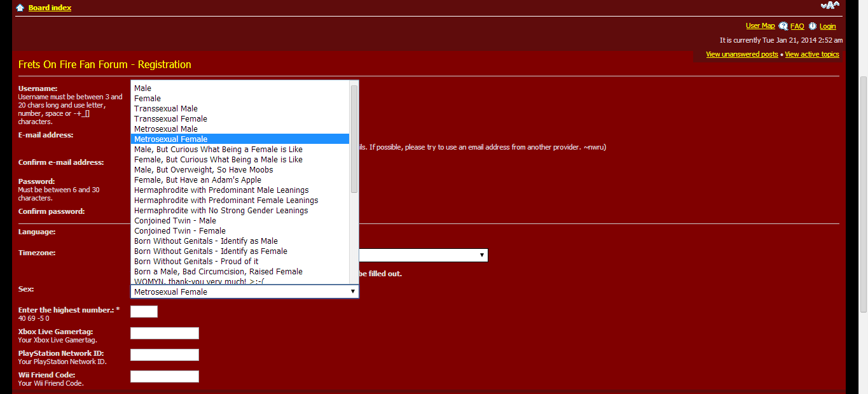Screen dimensions: 868x394
Task: Click the home icon beside Board index
Action: [20, 8]
